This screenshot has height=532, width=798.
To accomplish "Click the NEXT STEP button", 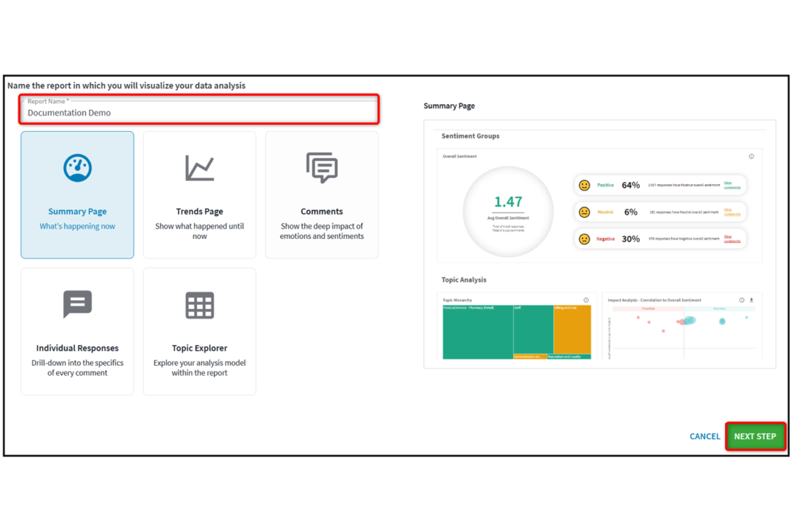I will (755, 436).
